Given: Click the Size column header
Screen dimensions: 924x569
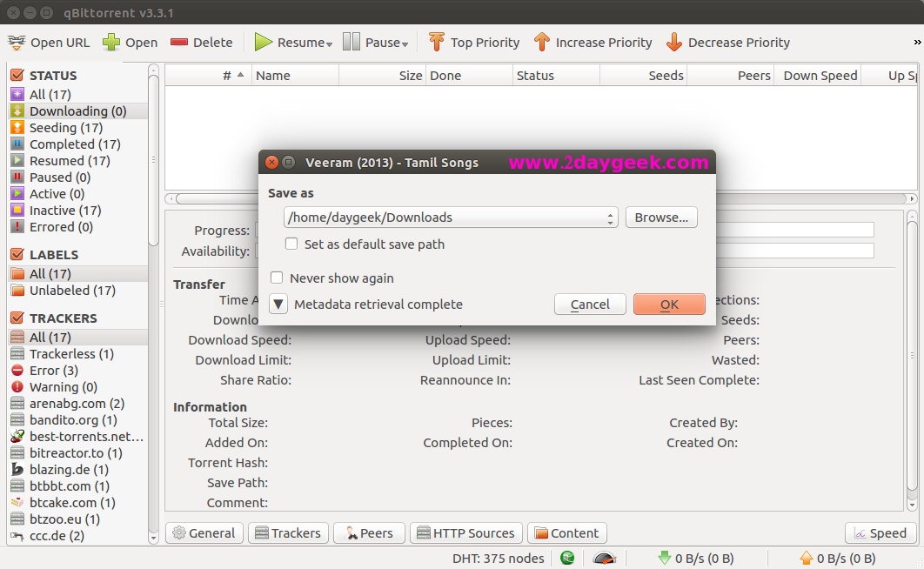Looking at the screenshot, I should coord(382,76).
